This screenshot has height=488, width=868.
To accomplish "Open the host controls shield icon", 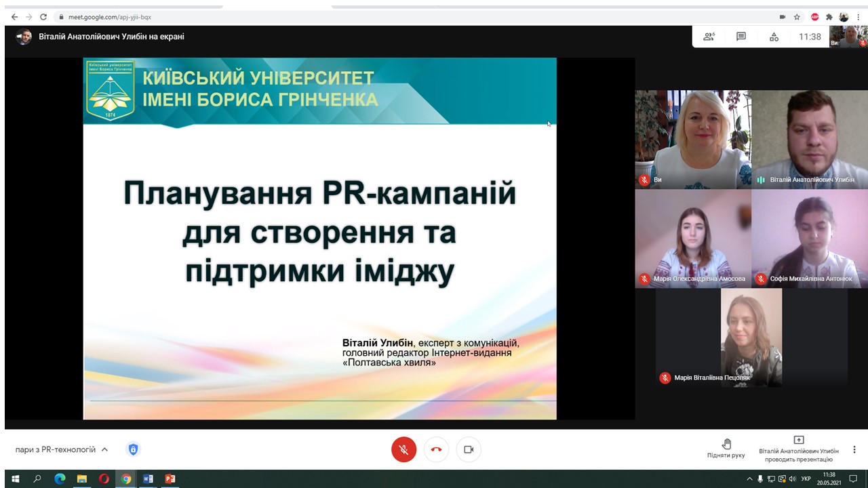I will [133, 449].
